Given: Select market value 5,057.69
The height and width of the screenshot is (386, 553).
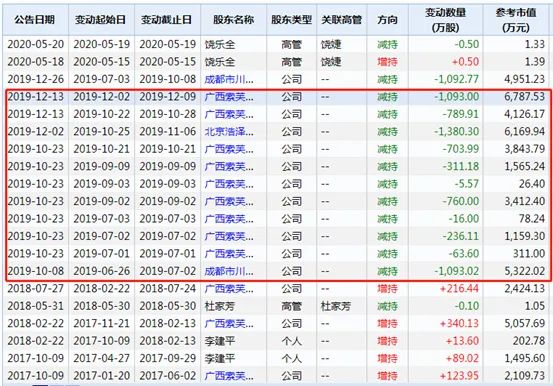Looking at the screenshot, I should (524, 324).
